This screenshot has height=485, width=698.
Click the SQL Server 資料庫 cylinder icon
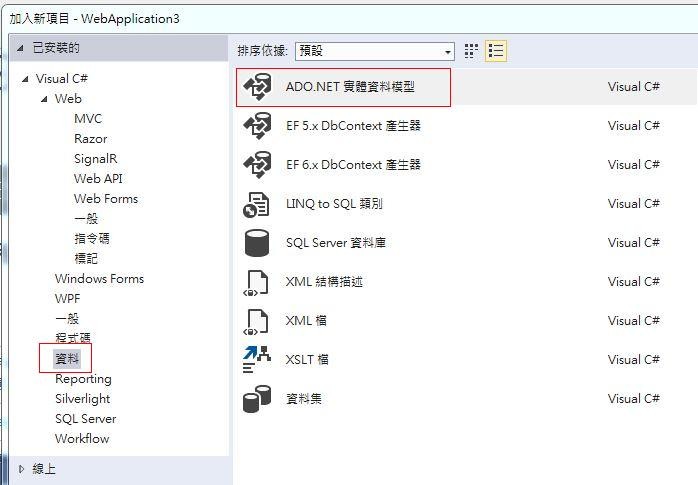point(256,243)
